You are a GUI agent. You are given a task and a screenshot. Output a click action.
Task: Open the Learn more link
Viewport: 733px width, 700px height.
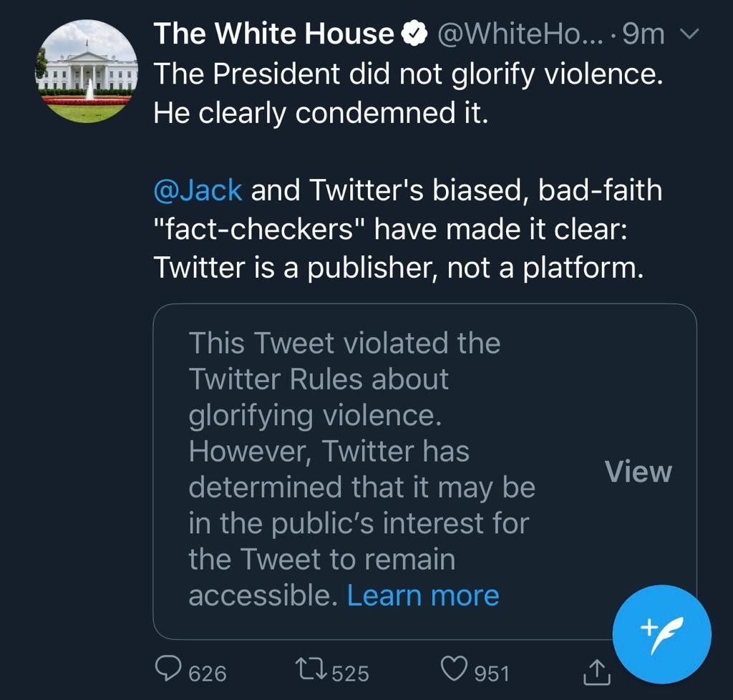pos(423,596)
